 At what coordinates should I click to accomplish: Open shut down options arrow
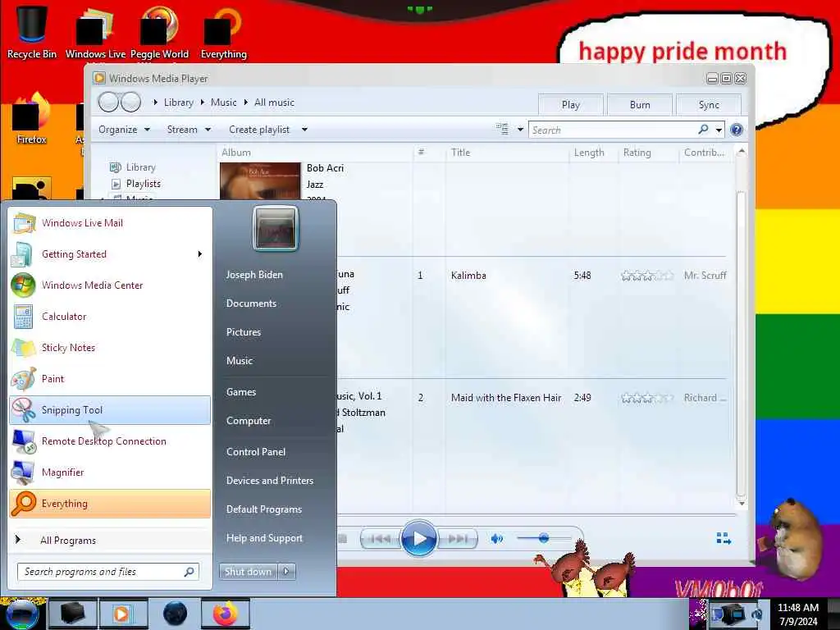[x=286, y=572]
